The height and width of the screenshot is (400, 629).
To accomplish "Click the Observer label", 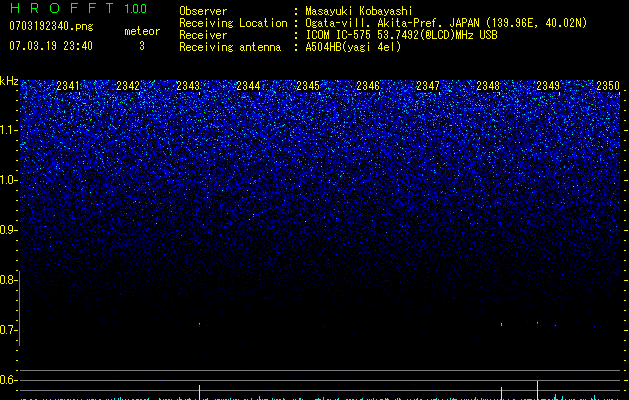I will [x=203, y=11].
